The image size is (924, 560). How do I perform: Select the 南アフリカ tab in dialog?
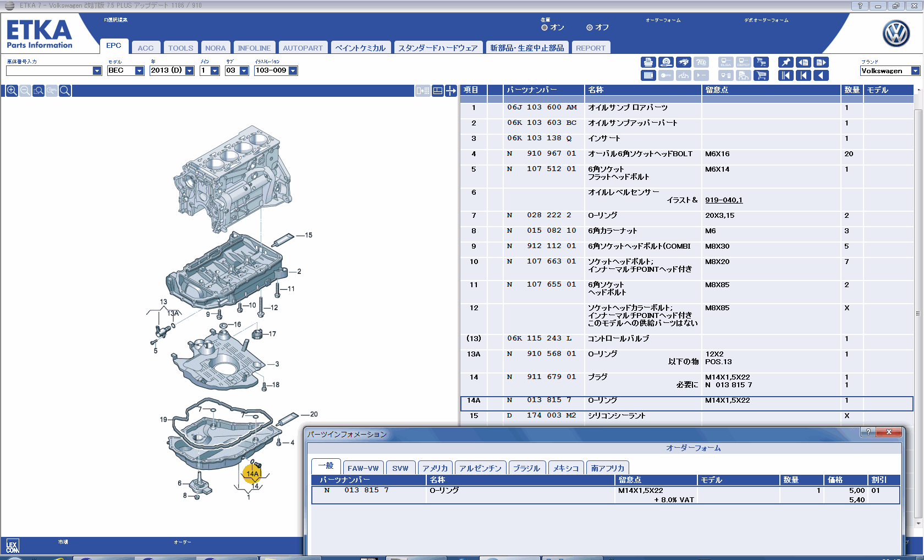coord(608,468)
